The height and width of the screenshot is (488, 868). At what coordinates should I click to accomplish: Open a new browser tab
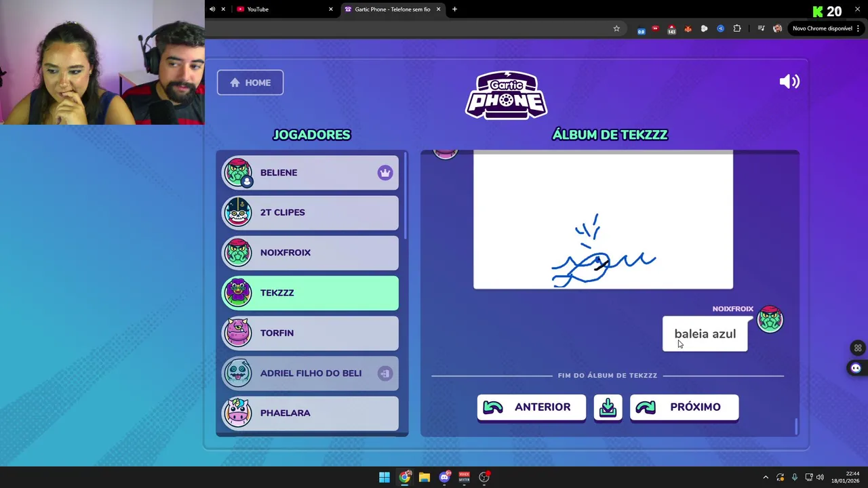pyautogui.click(x=454, y=9)
